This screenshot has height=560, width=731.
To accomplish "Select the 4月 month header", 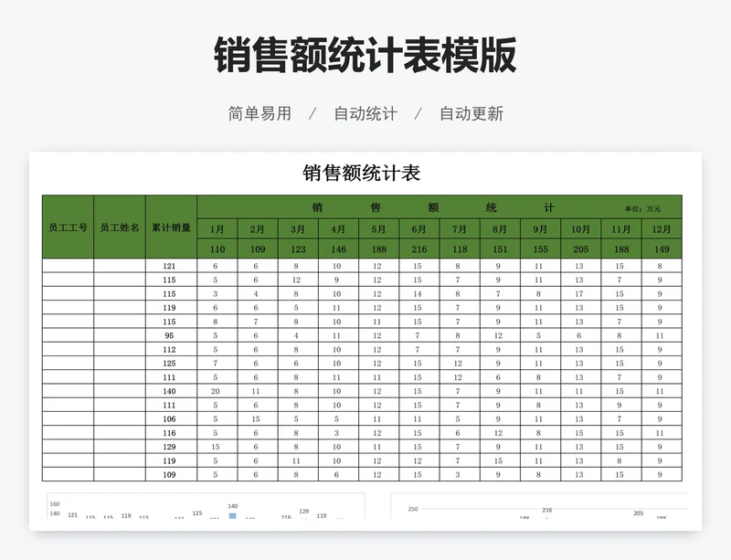I will click(x=338, y=229).
